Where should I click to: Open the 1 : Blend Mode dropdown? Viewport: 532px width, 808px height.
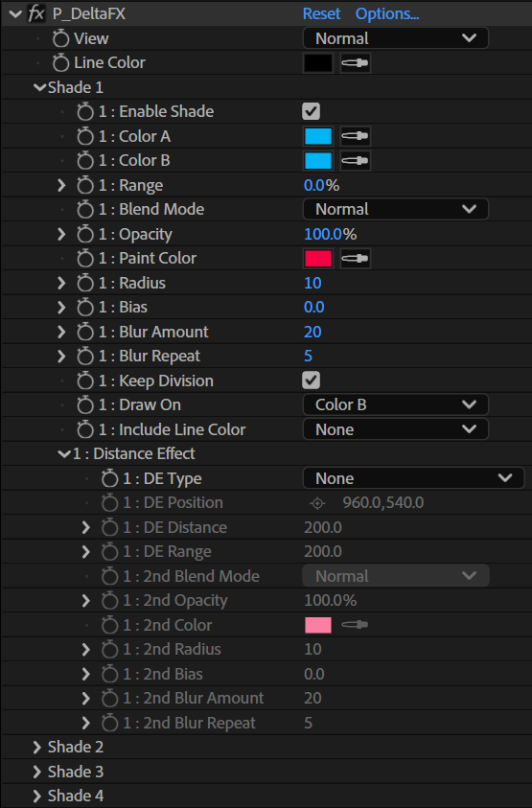coord(395,209)
